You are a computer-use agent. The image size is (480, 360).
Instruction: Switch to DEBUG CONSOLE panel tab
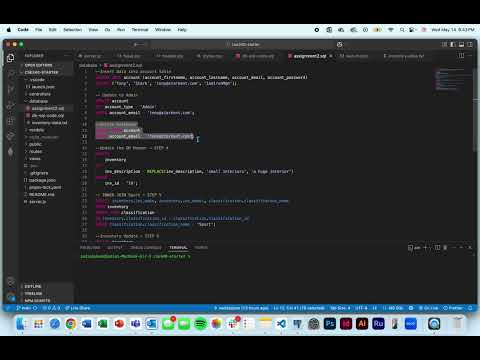[146, 247]
